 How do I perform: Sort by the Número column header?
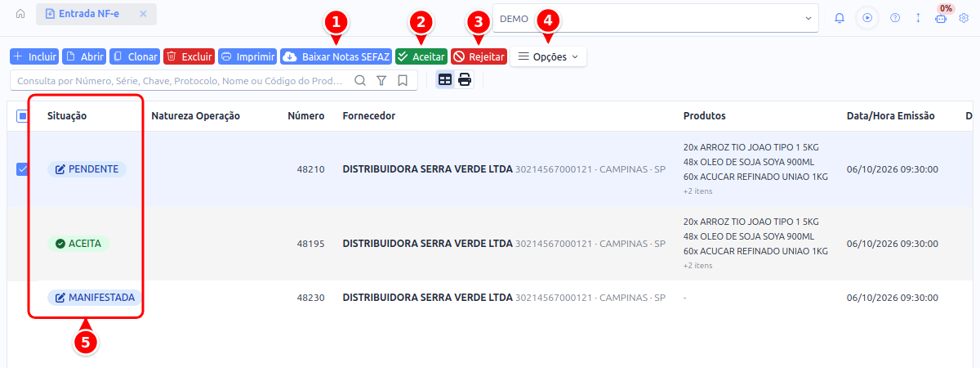point(306,116)
